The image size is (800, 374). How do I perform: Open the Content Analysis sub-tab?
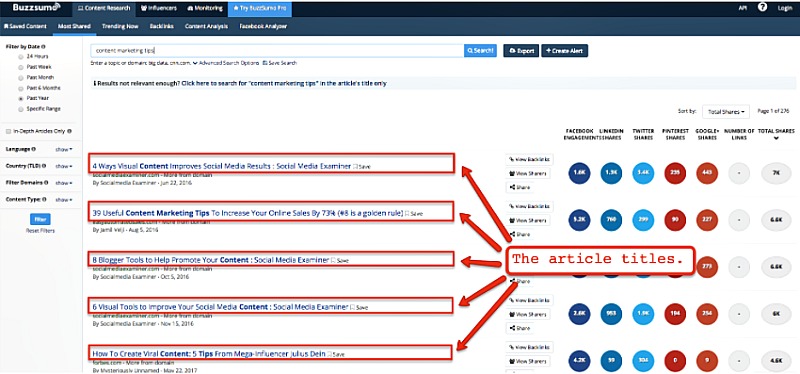(x=206, y=26)
